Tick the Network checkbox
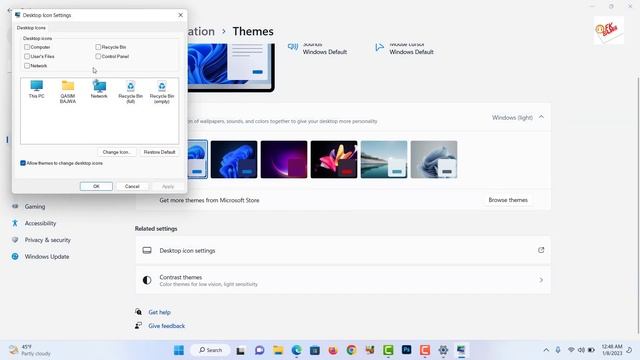 coord(27,66)
